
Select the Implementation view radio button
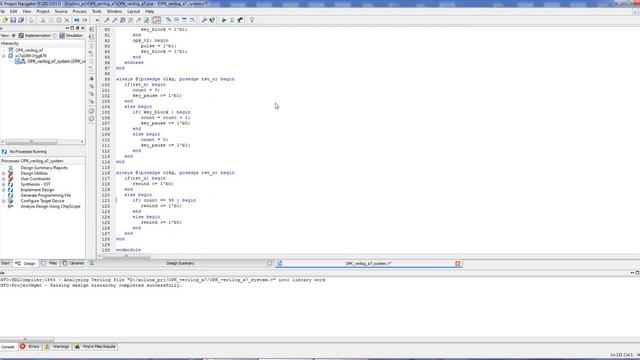tap(14, 36)
